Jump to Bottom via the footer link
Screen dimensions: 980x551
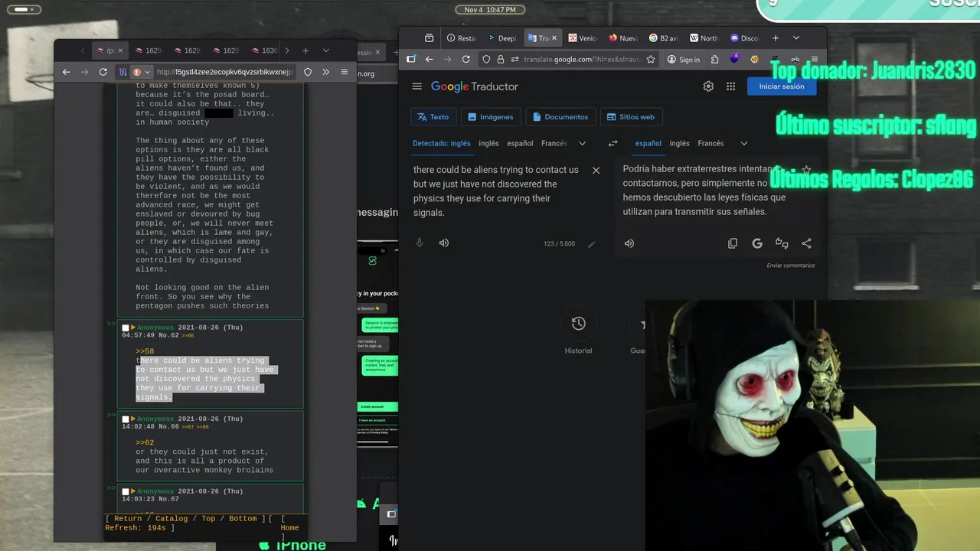243,519
